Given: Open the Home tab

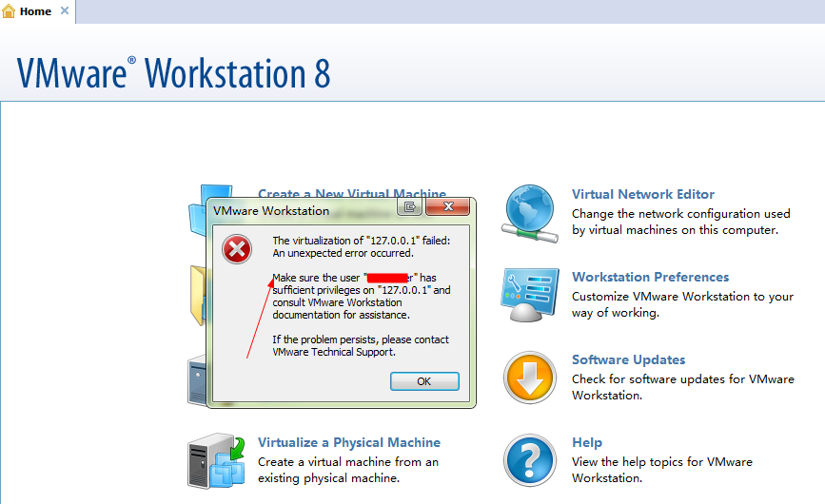Looking at the screenshot, I should click(35, 11).
